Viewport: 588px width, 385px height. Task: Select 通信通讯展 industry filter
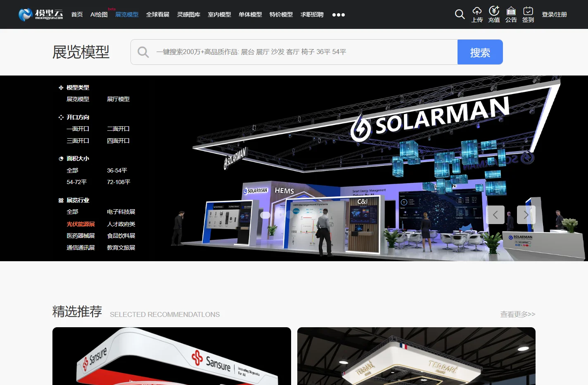pyautogui.click(x=81, y=248)
